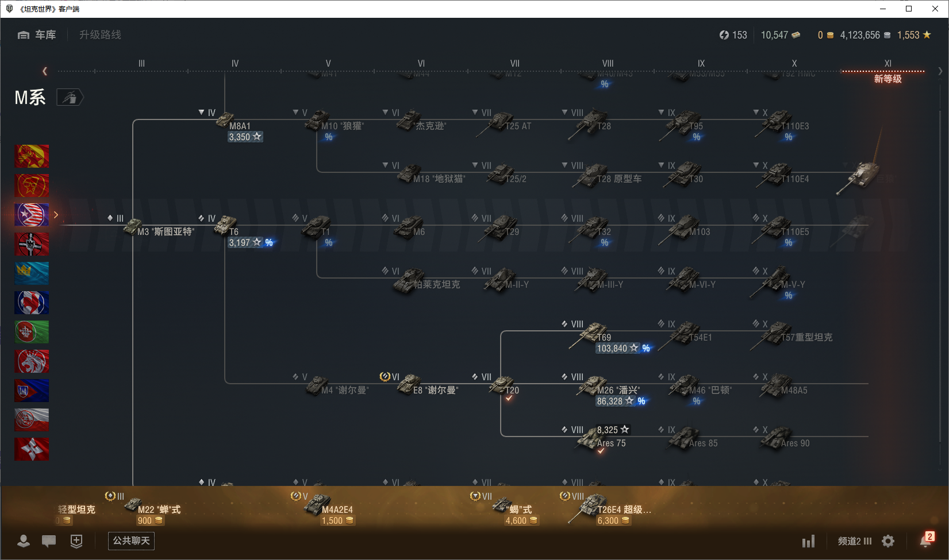This screenshot has width=949, height=560.
Task: Open the 车库 garage tab
Action: (x=37, y=35)
